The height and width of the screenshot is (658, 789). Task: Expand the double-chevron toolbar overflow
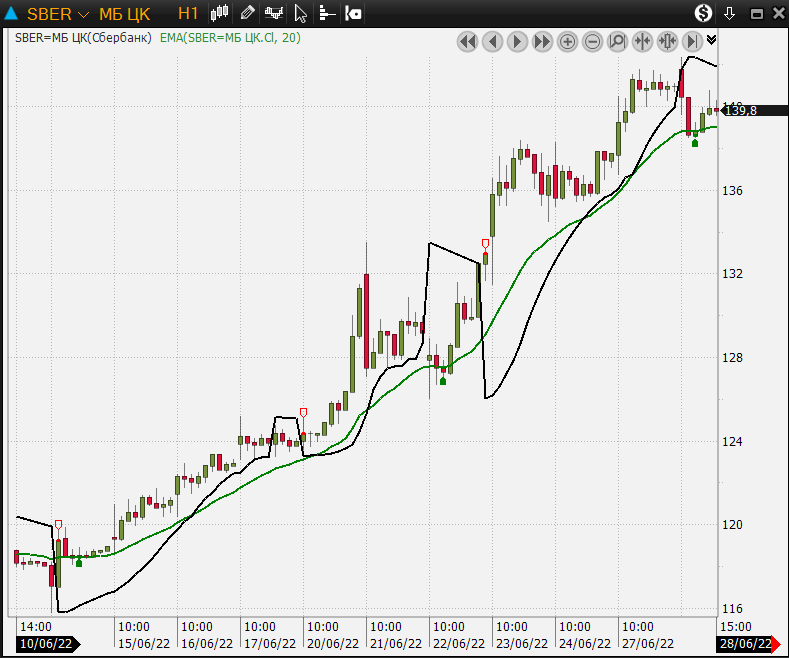pos(711,40)
